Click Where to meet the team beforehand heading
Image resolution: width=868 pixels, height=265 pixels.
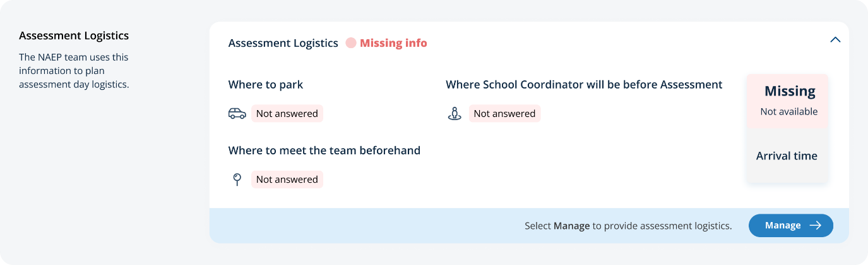(x=324, y=151)
